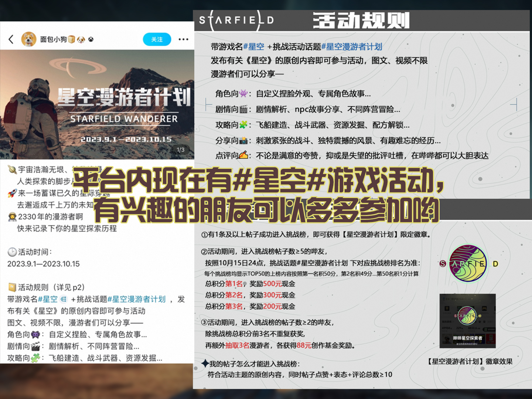Click the 分享向 line on the rules poster
The image size is (532, 399).
[x=328, y=140]
